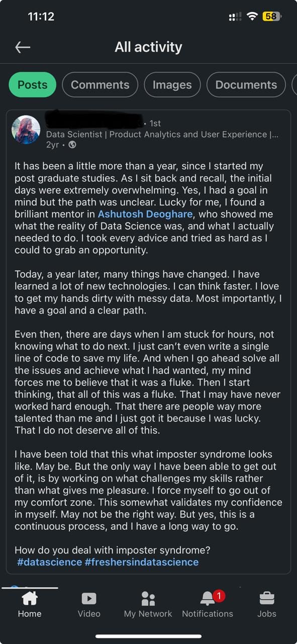Select the Comments filter chip
This screenshot has height=644, width=297.
coord(100,85)
